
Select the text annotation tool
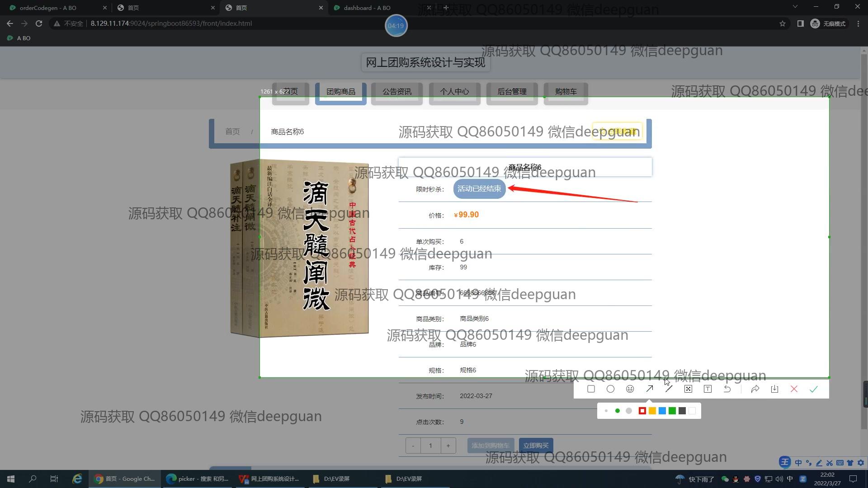(x=708, y=389)
